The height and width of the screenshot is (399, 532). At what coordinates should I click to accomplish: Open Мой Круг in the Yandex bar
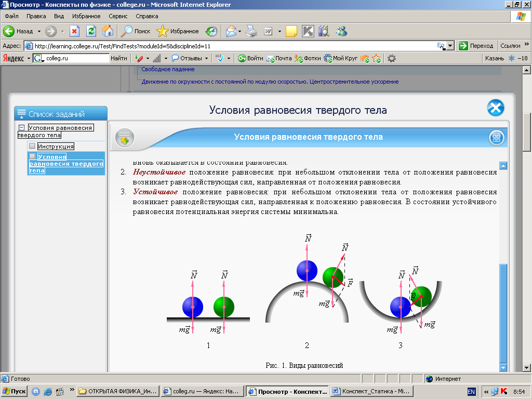point(341,58)
